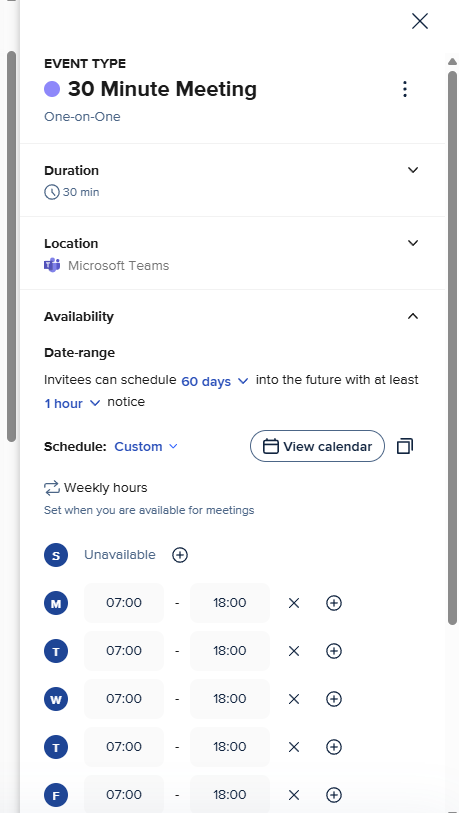Open the 1 hour notice dropdown

pyautogui.click(x=72, y=403)
